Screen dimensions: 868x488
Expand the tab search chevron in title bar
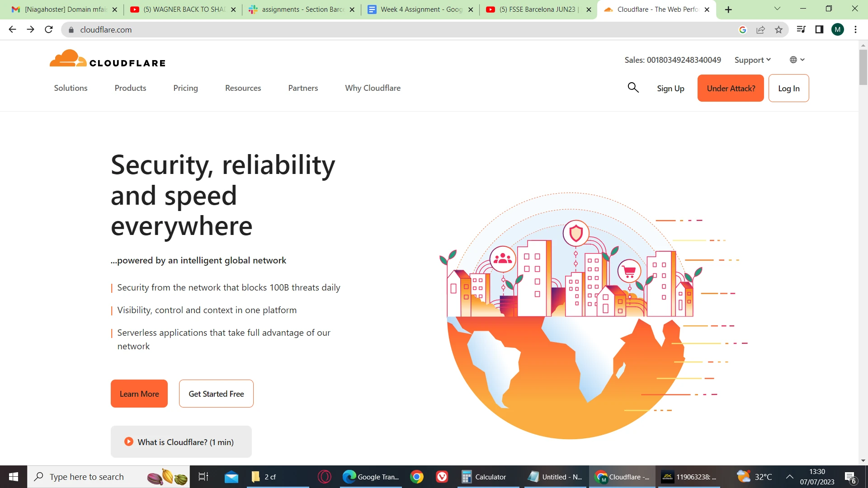coord(777,9)
